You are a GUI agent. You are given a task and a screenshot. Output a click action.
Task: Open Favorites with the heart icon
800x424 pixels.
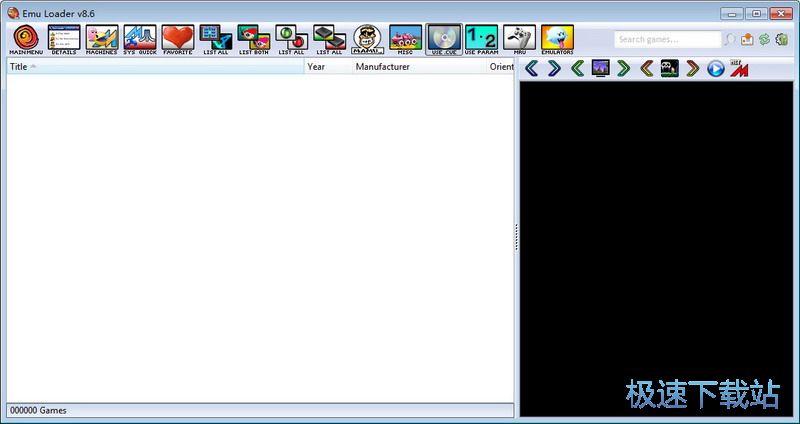tap(178, 39)
